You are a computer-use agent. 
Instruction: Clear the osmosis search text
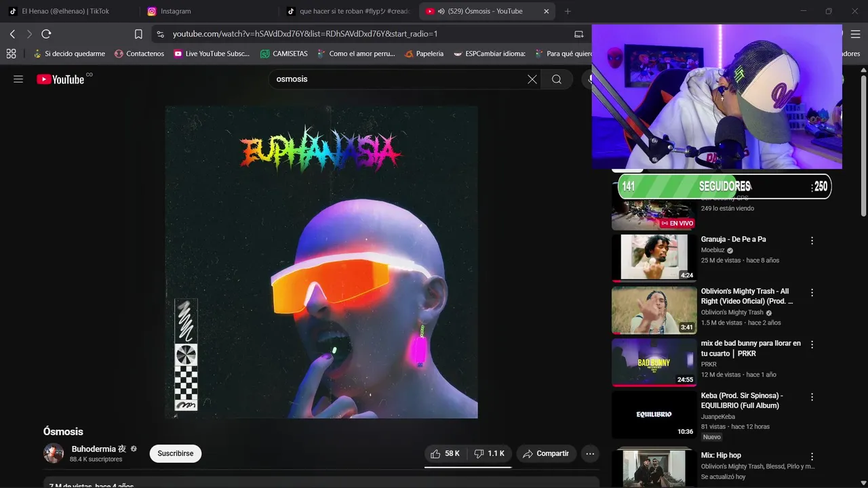532,79
